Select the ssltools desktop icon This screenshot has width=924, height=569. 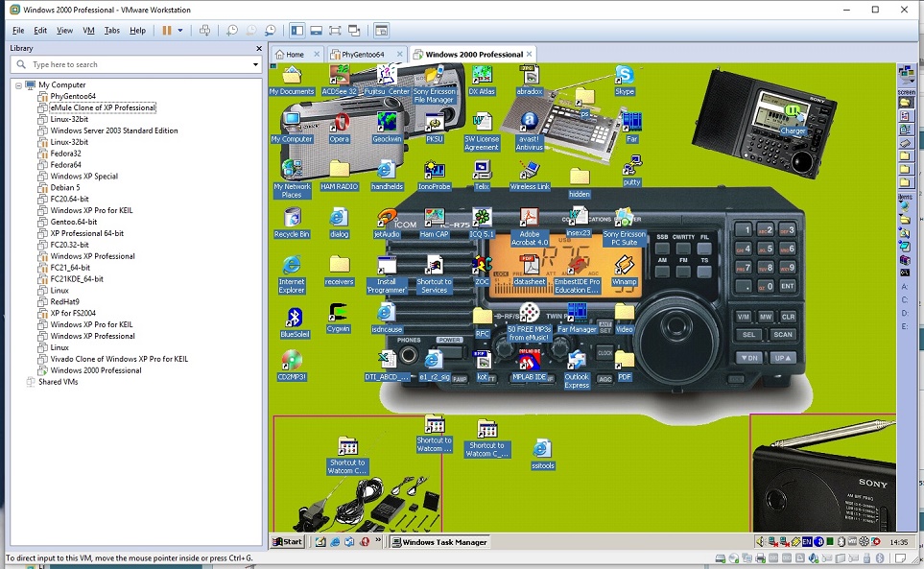[542, 455]
